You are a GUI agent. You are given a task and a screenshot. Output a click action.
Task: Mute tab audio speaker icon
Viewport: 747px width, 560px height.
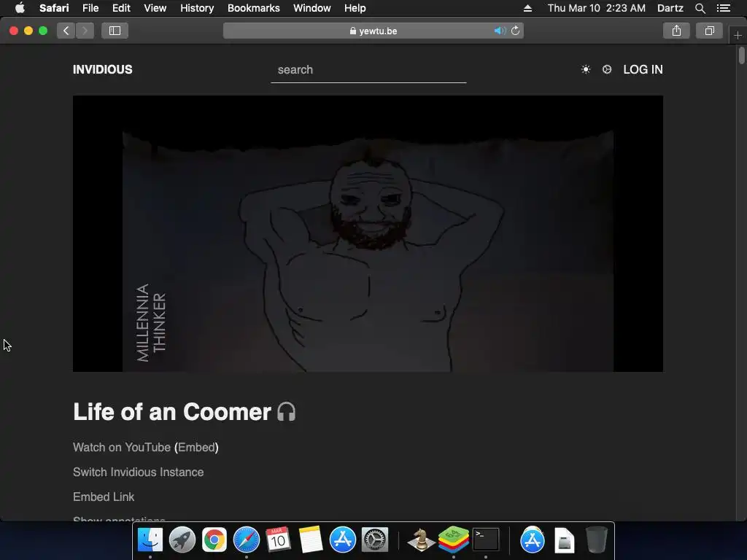pyautogui.click(x=499, y=31)
